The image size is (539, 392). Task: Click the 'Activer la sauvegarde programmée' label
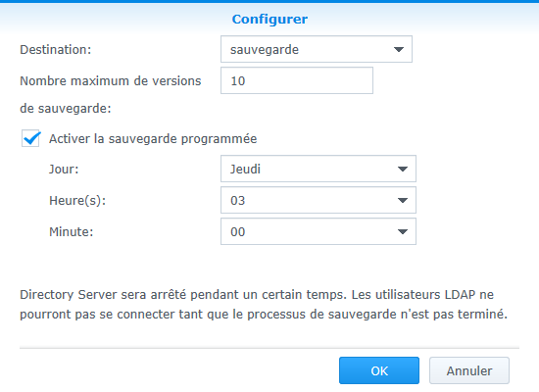click(x=153, y=138)
